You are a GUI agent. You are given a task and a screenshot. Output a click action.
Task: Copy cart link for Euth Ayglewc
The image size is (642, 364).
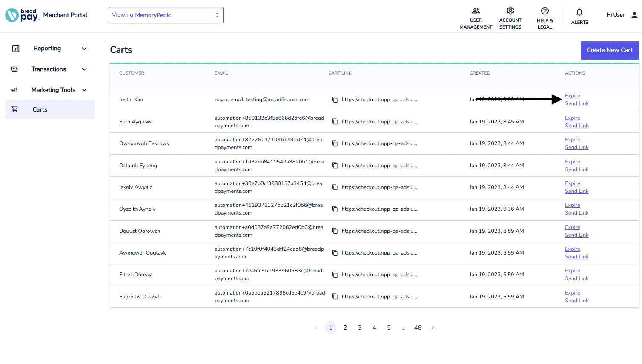335,122
